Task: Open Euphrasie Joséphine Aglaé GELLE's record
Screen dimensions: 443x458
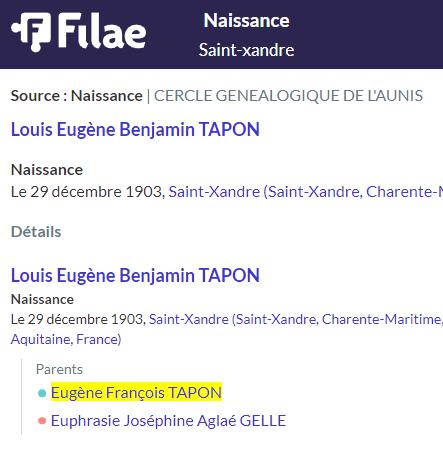Action: click(168, 420)
